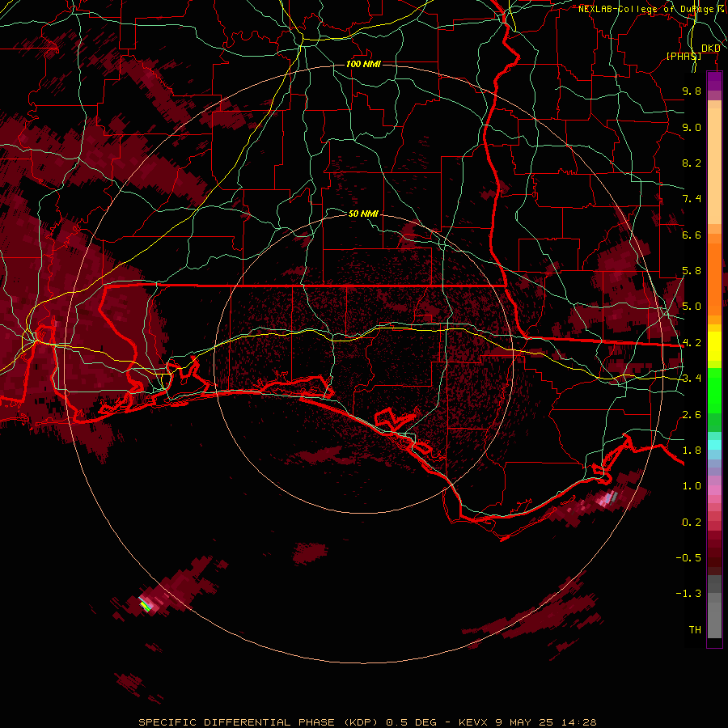Click the -0.5 value on the scale
The width and height of the screenshot is (728, 728).
[688, 558]
